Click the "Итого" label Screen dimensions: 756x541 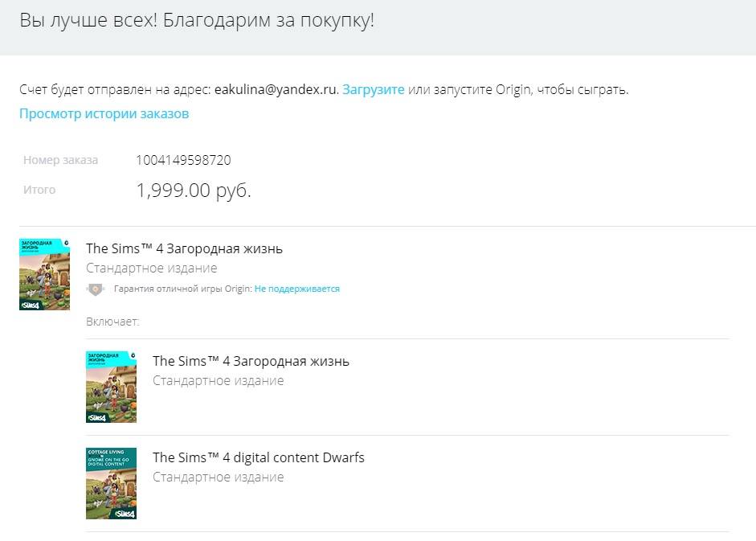39,190
